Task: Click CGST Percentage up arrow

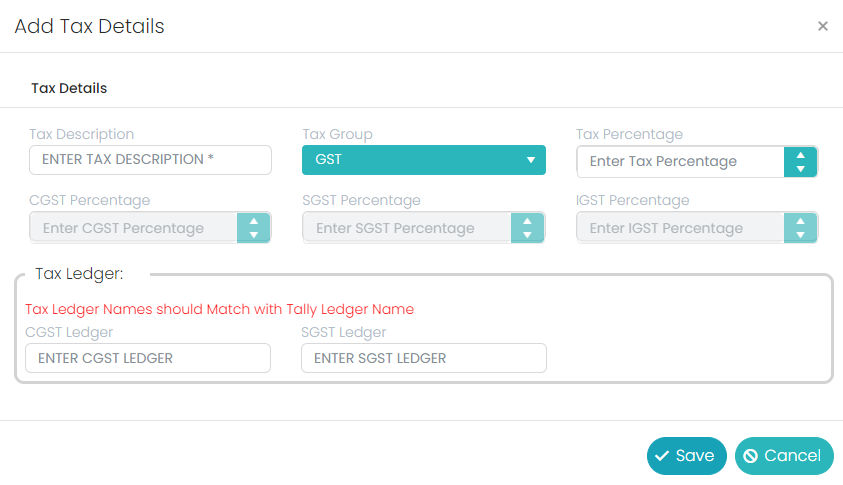Action: tap(253, 221)
